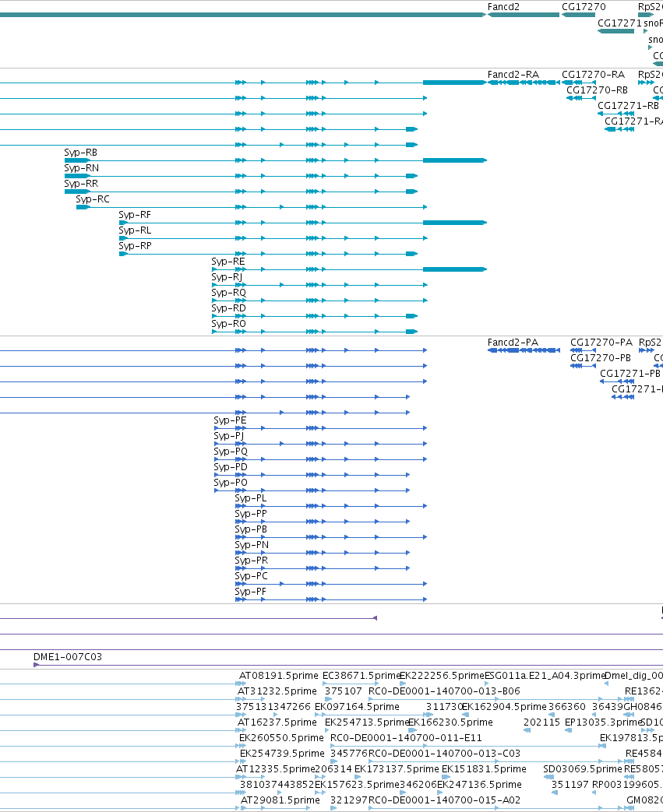Select the Syp-PC protein label
Image resolution: width=663 pixels, height=812 pixels.
tap(252, 575)
